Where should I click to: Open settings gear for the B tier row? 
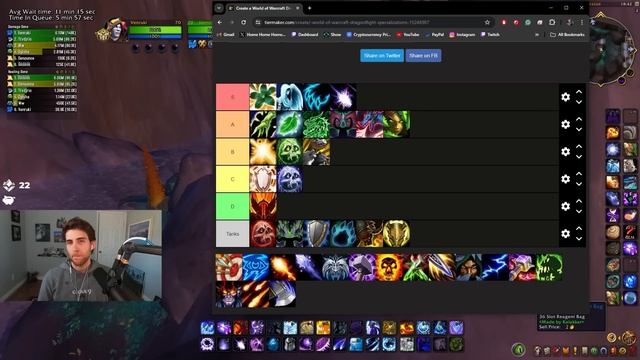click(565, 151)
